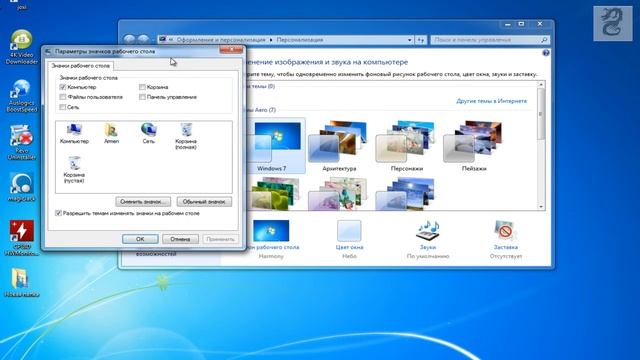This screenshot has height=360, width=640.
Task: Click the search magnifier icon in Control Panel
Action: [544, 40]
